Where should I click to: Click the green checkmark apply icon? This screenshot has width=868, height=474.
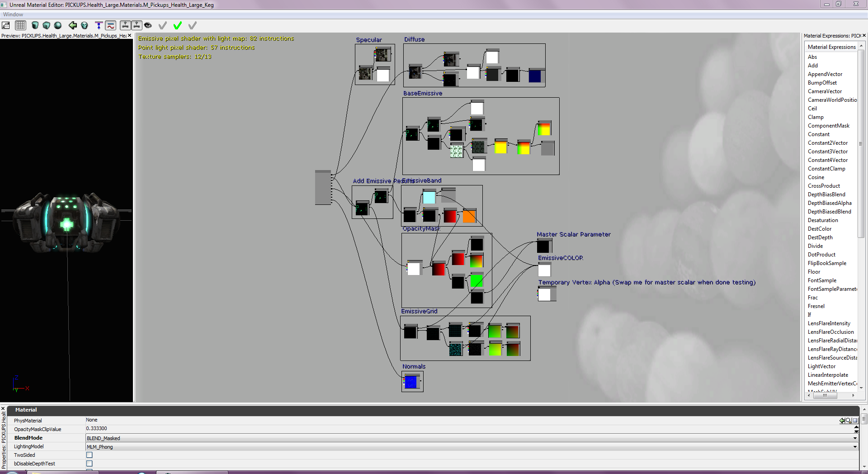(178, 25)
